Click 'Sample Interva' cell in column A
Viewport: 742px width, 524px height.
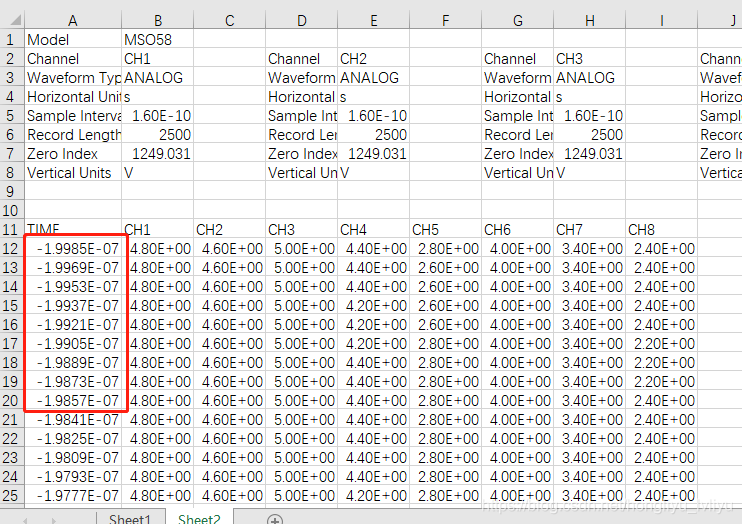(73, 115)
